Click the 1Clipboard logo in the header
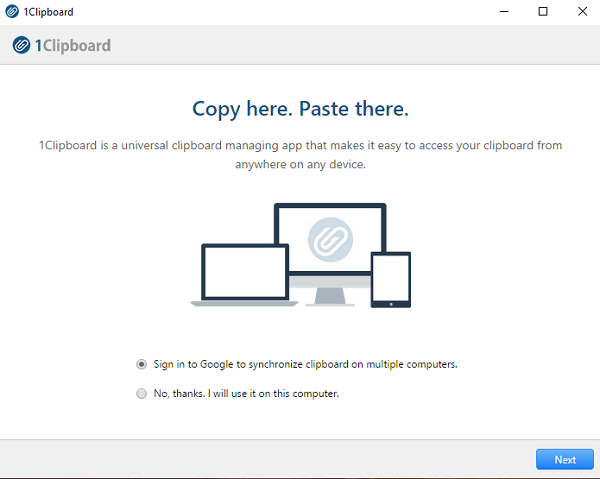The width and height of the screenshot is (600, 479). click(62, 45)
